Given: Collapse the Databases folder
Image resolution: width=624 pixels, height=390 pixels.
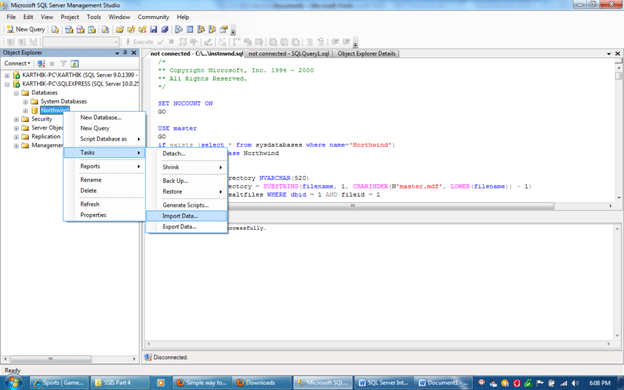Looking at the screenshot, I should 16,93.
